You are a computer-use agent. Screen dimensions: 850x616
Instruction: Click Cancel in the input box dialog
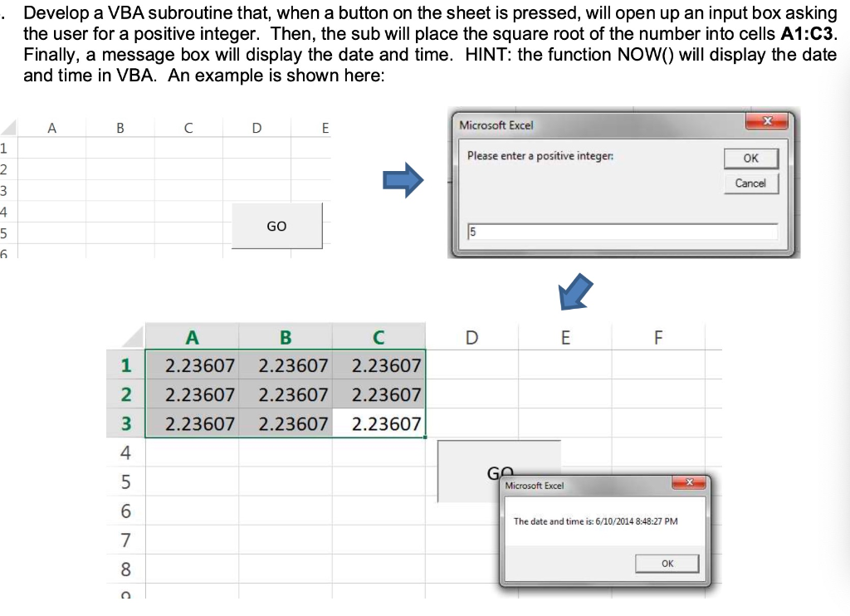[x=750, y=183]
